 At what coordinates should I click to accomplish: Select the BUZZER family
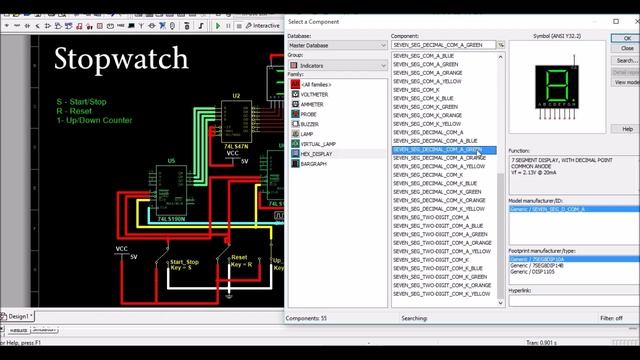pyautogui.click(x=309, y=124)
